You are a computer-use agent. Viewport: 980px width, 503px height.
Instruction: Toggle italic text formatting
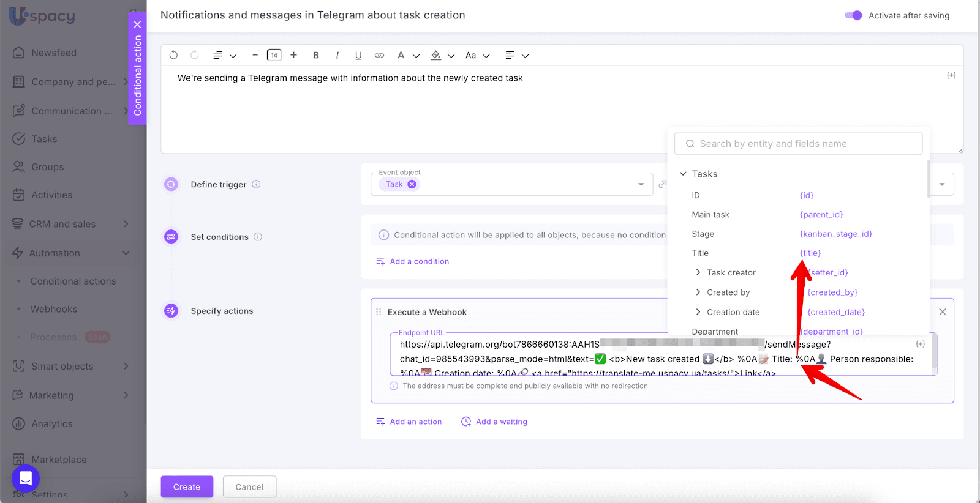[x=337, y=55]
